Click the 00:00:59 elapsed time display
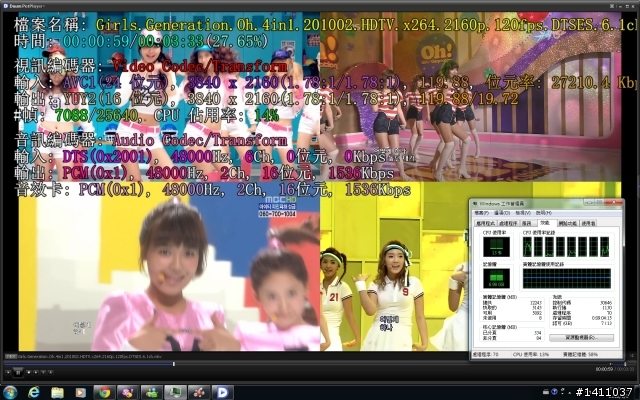This screenshot has width=640, height=400. [x=604, y=369]
